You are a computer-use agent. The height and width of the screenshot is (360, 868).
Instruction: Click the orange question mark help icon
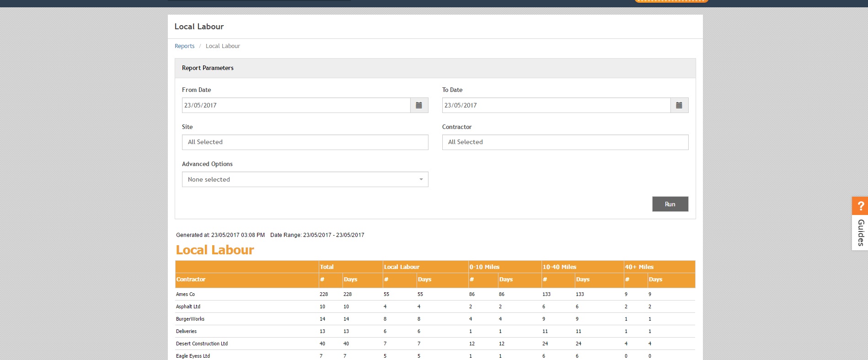point(860,206)
